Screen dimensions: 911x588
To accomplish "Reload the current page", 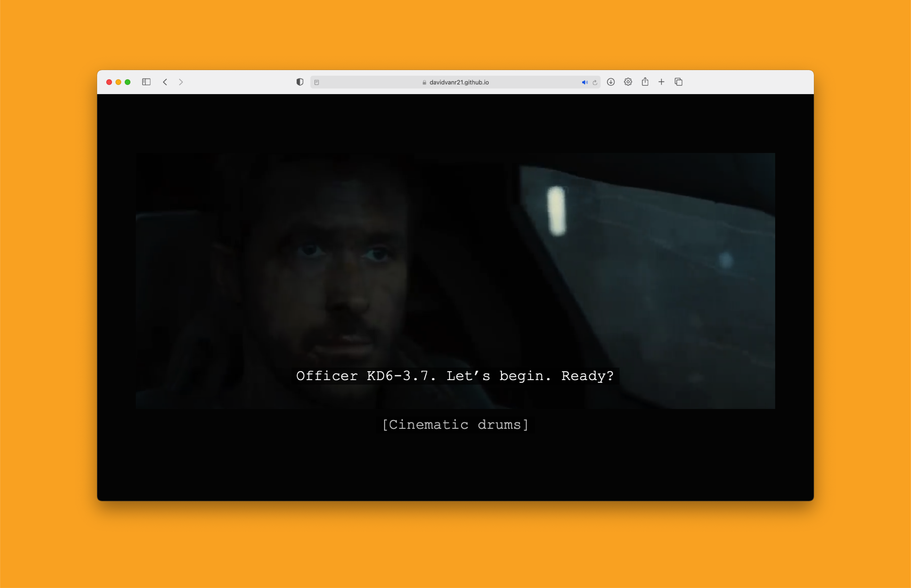I will [x=595, y=82].
